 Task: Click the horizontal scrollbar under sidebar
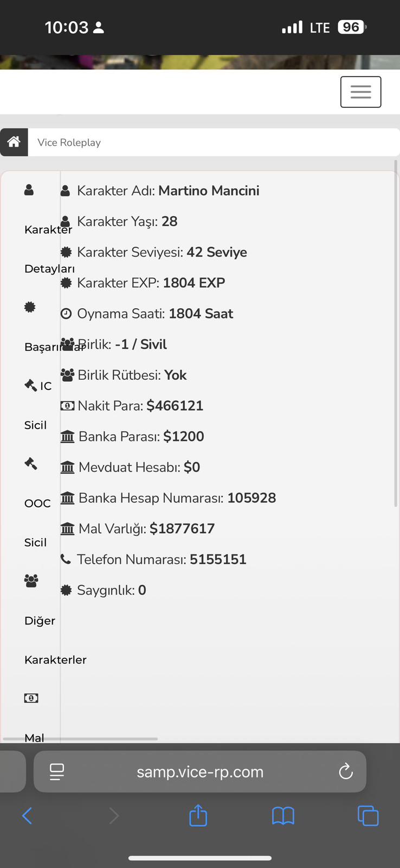(x=80, y=739)
